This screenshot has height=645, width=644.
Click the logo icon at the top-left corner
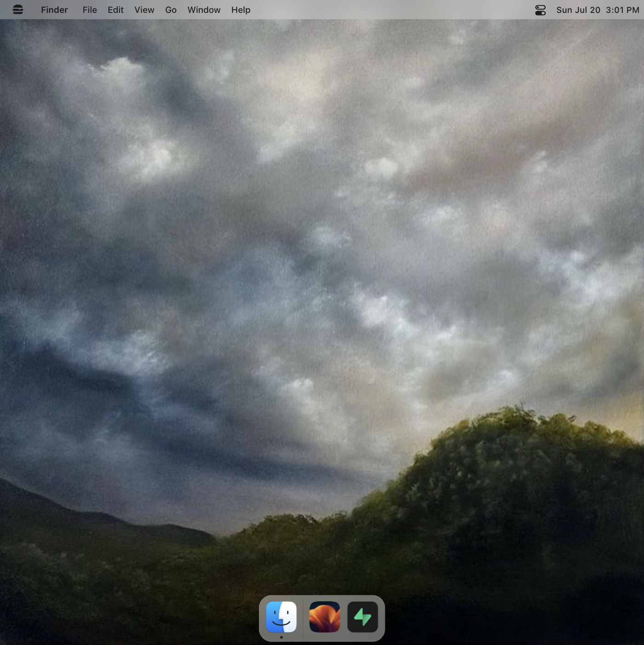[18, 9]
